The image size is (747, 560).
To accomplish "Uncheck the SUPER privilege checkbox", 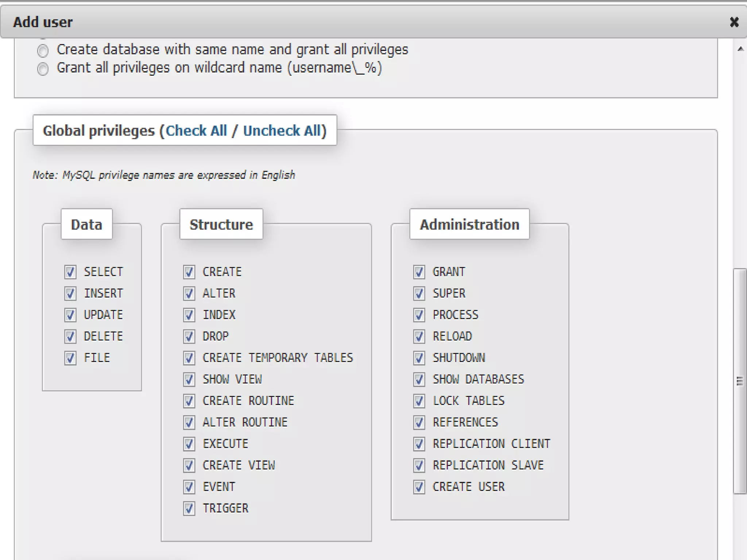I will [419, 293].
